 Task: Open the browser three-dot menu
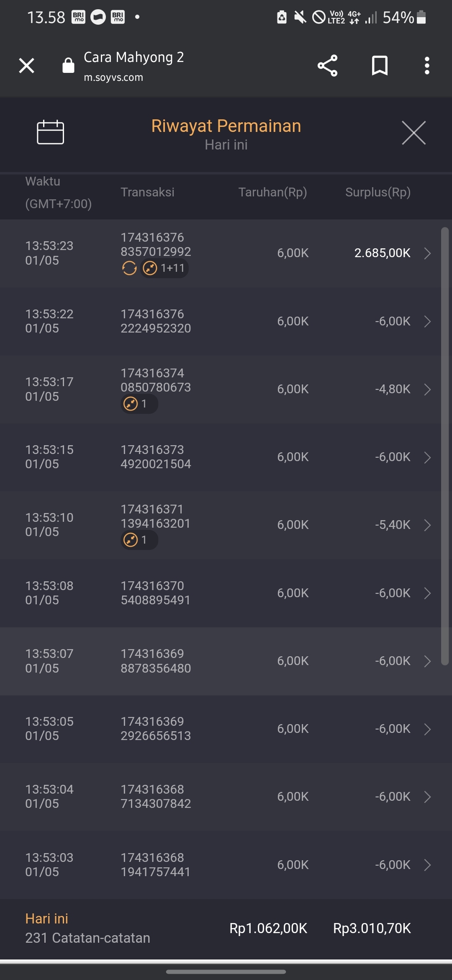[426, 66]
